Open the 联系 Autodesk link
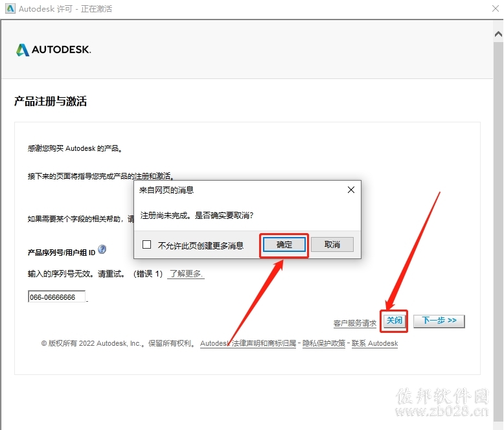The height and width of the screenshot is (430, 504). pos(375,344)
